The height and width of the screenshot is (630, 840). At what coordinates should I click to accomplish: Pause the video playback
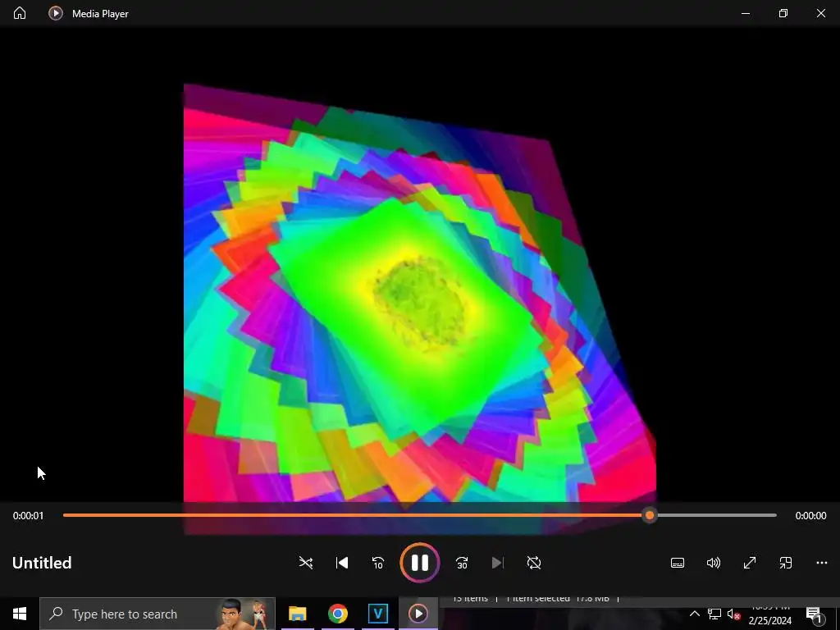click(x=420, y=563)
